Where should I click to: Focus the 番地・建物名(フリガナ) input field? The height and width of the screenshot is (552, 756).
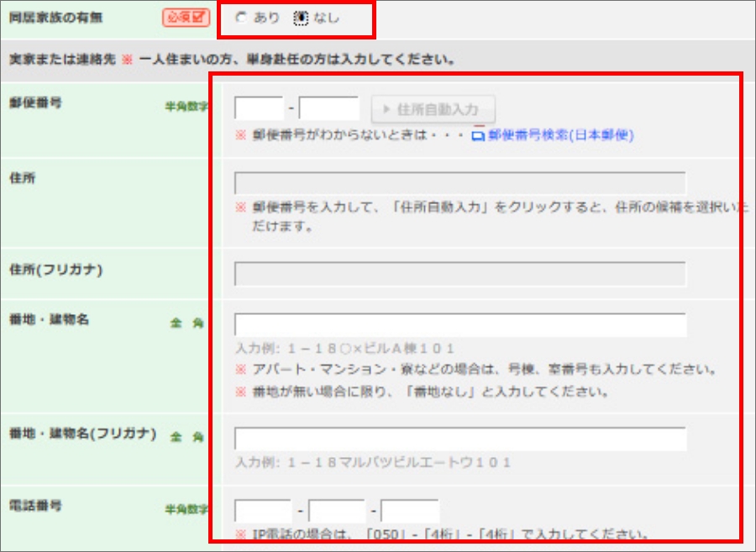459,439
